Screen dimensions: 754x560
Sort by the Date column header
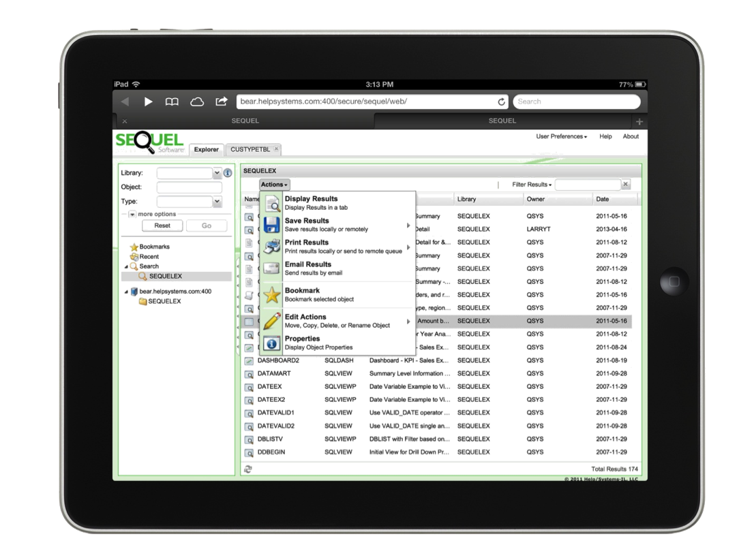coord(614,199)
